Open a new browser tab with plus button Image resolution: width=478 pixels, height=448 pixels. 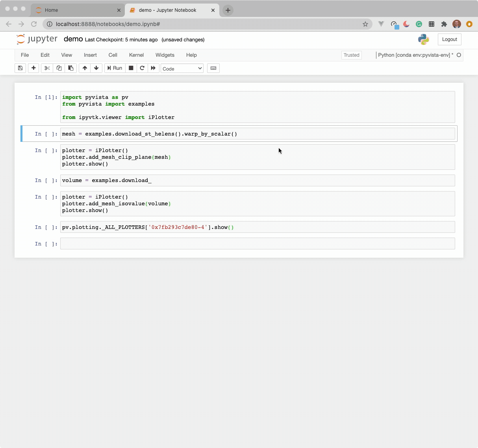tap(228, 10)
